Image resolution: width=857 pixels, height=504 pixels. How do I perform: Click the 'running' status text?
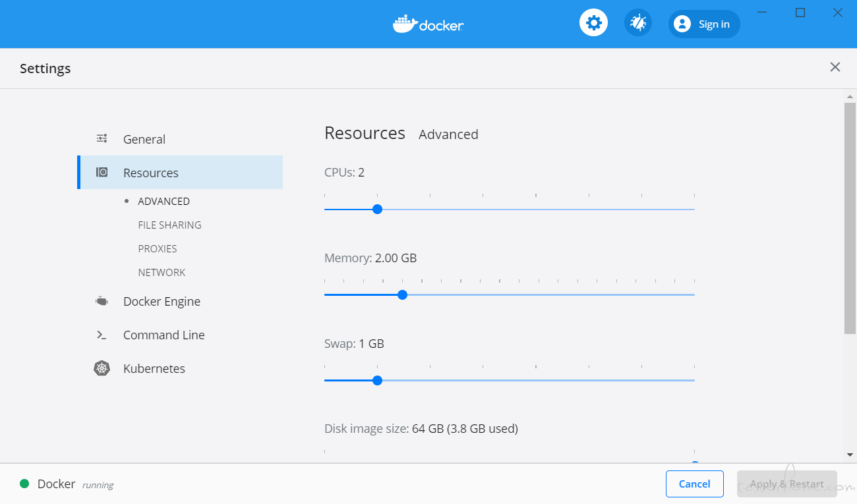click(x=98, y=485)
